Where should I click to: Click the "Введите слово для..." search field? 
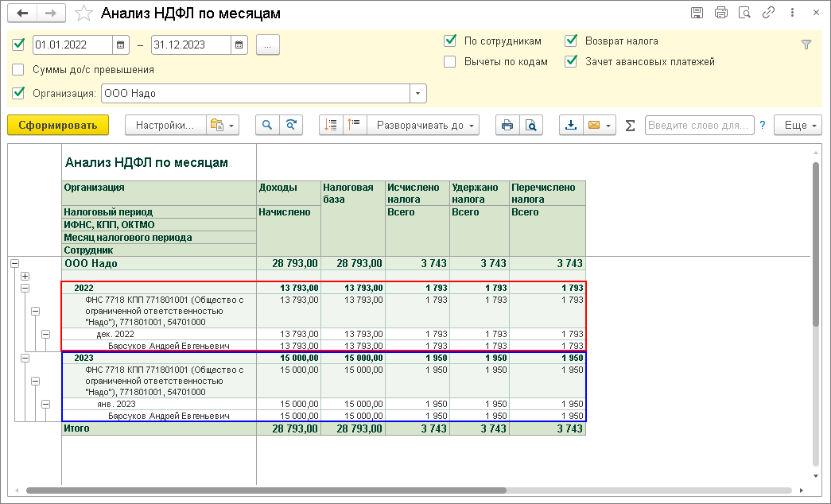click(699, 125)
